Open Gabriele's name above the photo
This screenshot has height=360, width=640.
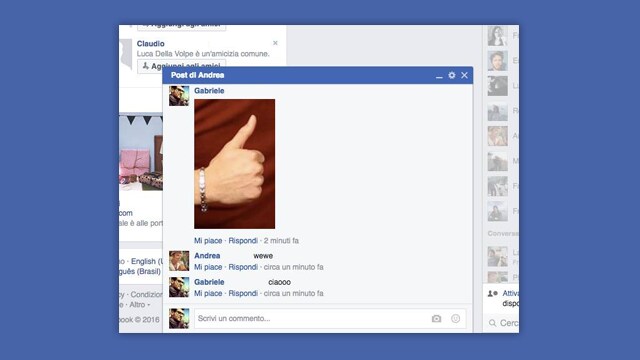(209, 91)
